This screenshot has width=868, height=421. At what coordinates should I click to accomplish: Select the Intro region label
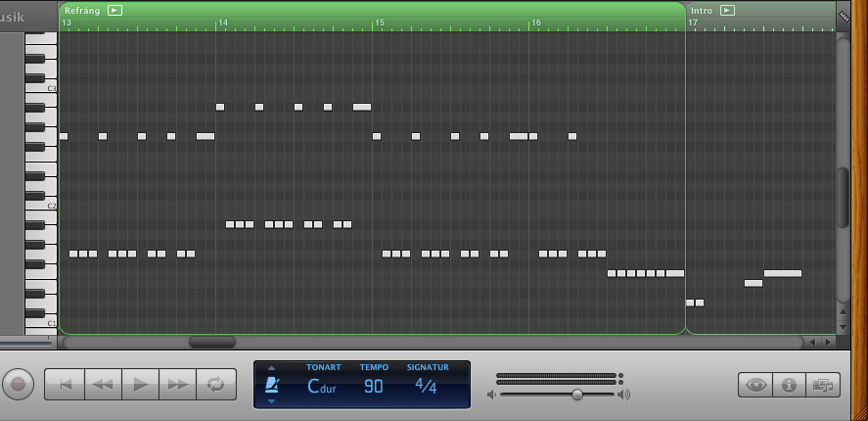(702, 10)
